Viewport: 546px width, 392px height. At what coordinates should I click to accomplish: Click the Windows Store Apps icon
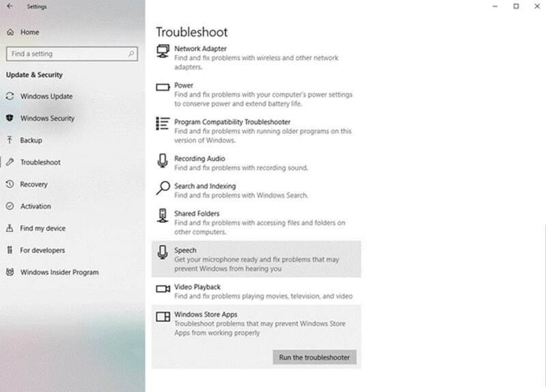pos(162,316)
